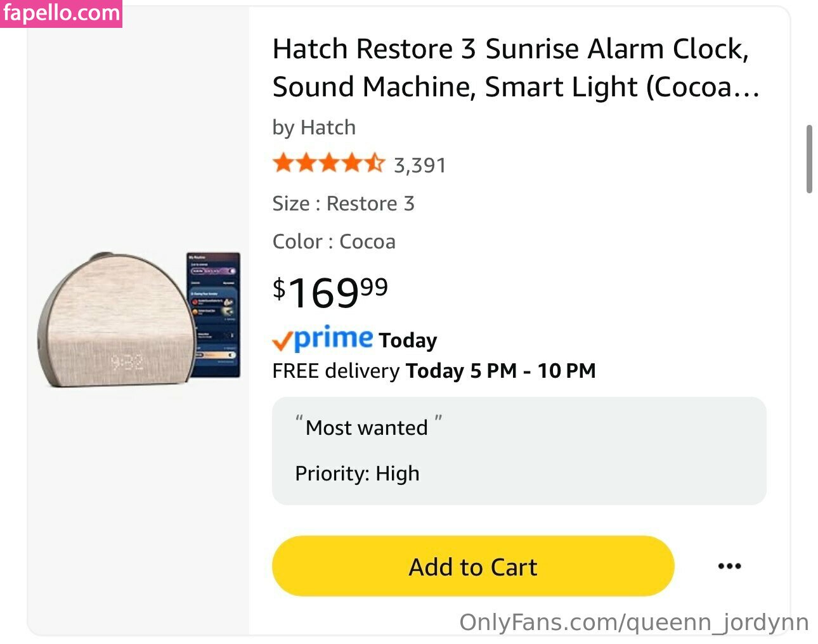Click the "Size : Restore 3" text
The width and height of the screenshot is (818, 644).
(343, 203)
